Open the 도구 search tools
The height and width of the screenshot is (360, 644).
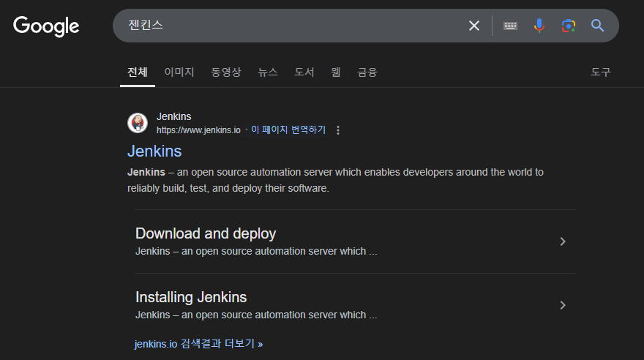pos(601,72)
